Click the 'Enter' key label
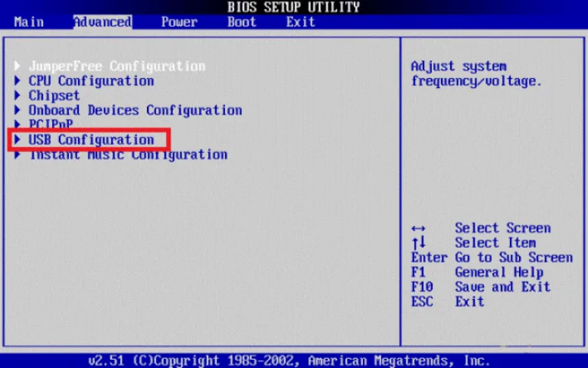 (x=430, y=258)
